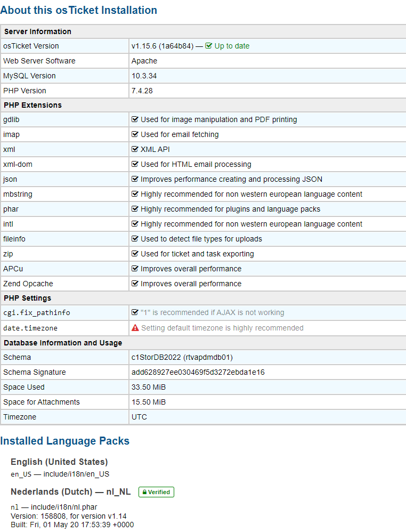This screenshot has width=406, height=532.
Task: Click the check icon in imap row
Action: pyautogui.click(x=135, y=134)
